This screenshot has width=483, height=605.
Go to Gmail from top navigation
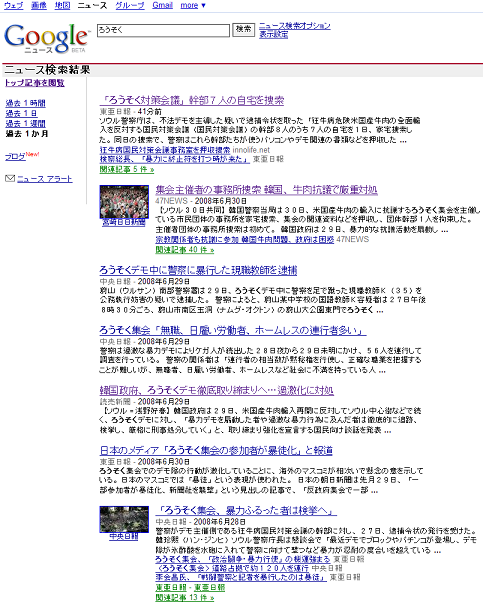click(162, 5)
